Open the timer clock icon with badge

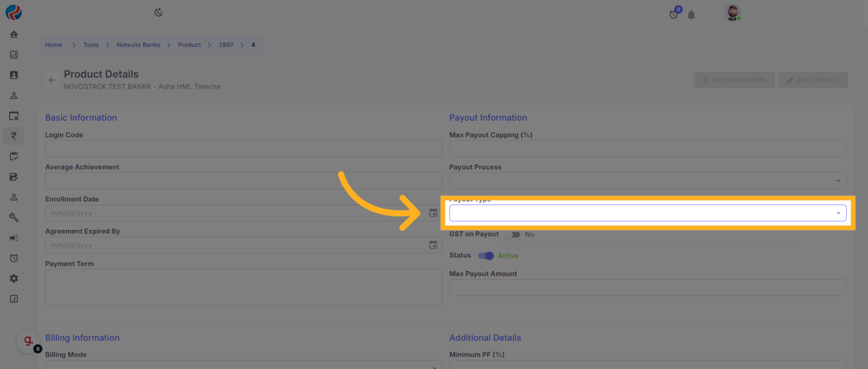[674, 14]
